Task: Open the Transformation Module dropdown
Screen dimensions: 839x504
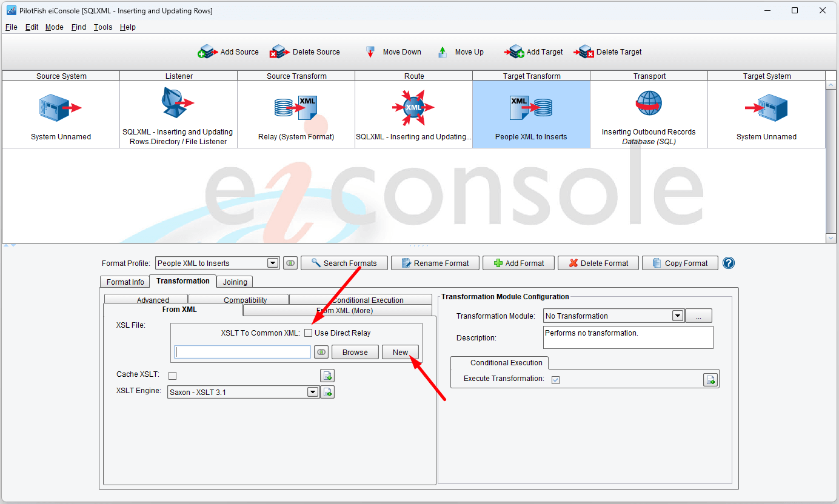Action: tap(678, 316)
